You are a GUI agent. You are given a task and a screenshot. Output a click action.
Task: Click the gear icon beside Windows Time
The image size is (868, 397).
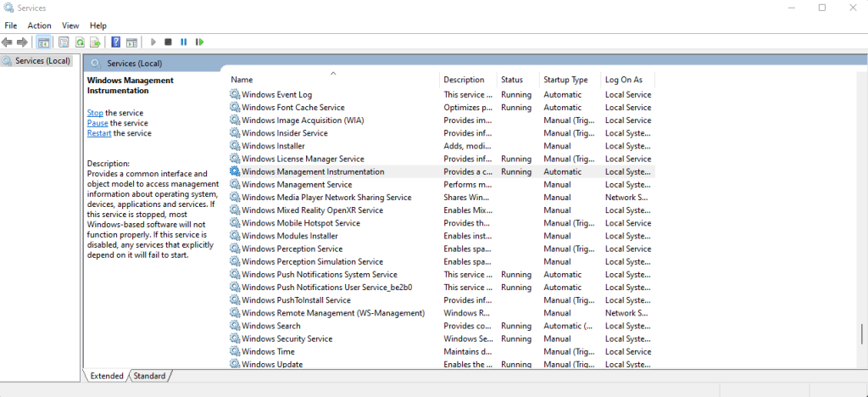point(235,351)
